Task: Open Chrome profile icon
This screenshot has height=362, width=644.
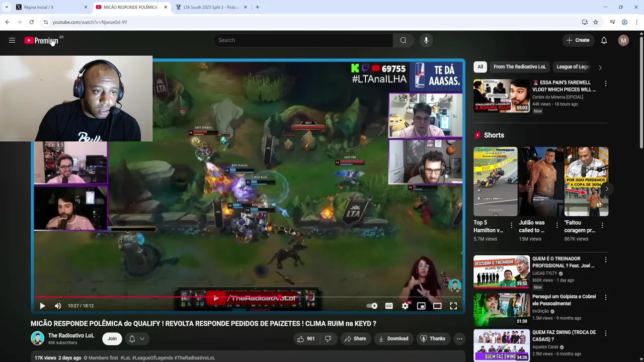Action: pos(624,22)
